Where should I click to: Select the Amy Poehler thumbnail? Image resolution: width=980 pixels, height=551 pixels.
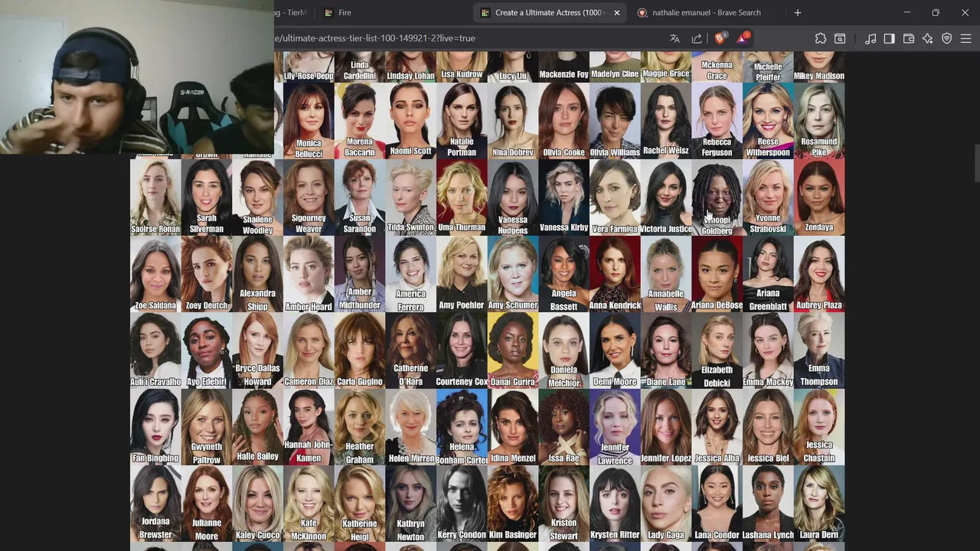[x=462, y=273]
